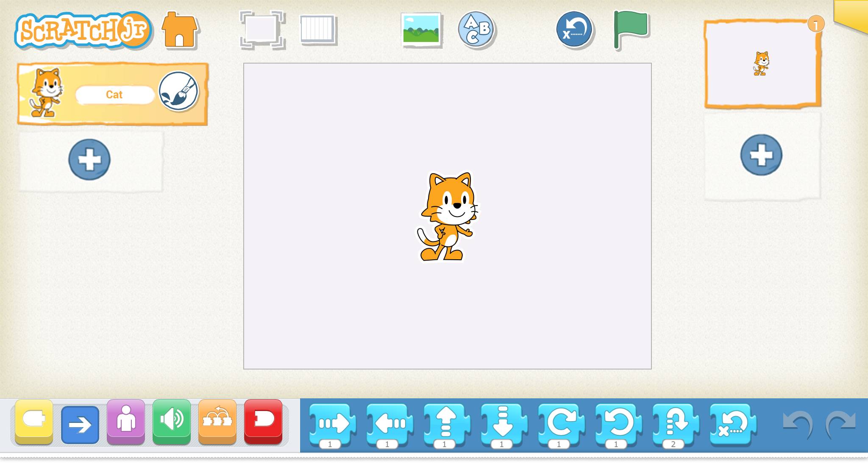
Task: Pick the Move Right block
Action: pyautogui.click(x=333, y=423)
